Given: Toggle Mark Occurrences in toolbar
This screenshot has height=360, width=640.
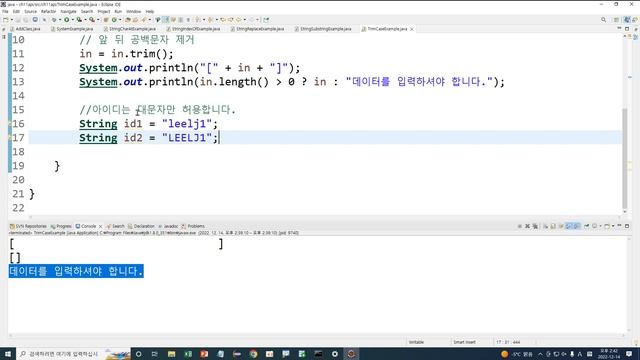Looking at the screenshot, I should [164, 20].
